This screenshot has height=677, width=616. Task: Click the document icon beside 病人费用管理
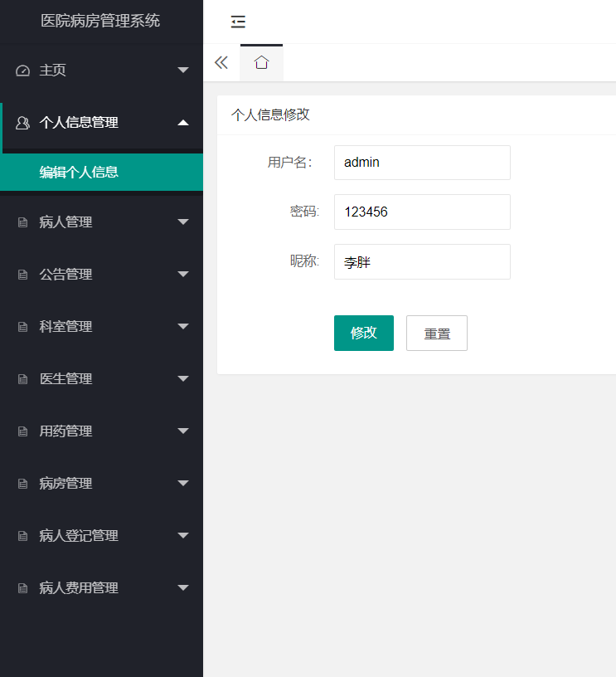pyautogui.click(x=23, y=588)
